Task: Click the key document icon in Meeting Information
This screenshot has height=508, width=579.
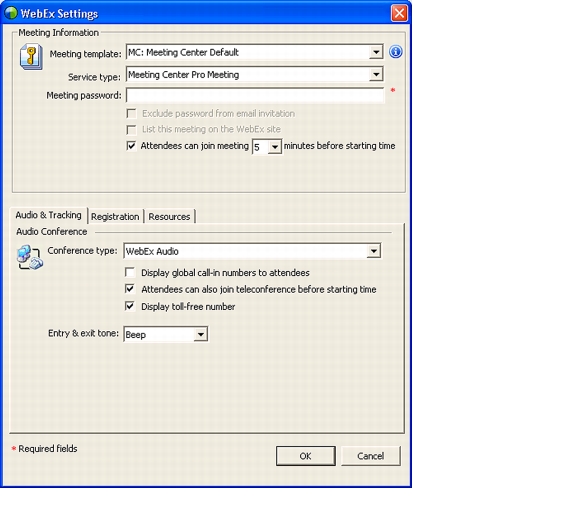Action: (x=31, y=57)
